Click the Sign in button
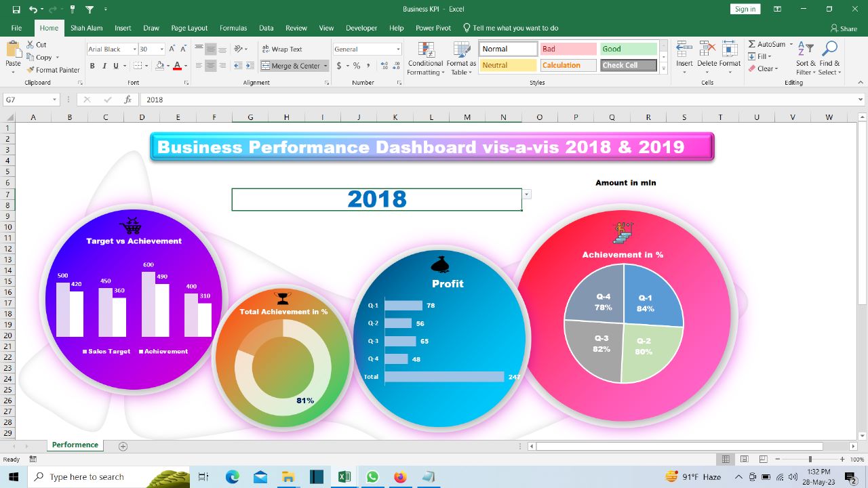This screenshot has height=488, width=868. point(745,9)
